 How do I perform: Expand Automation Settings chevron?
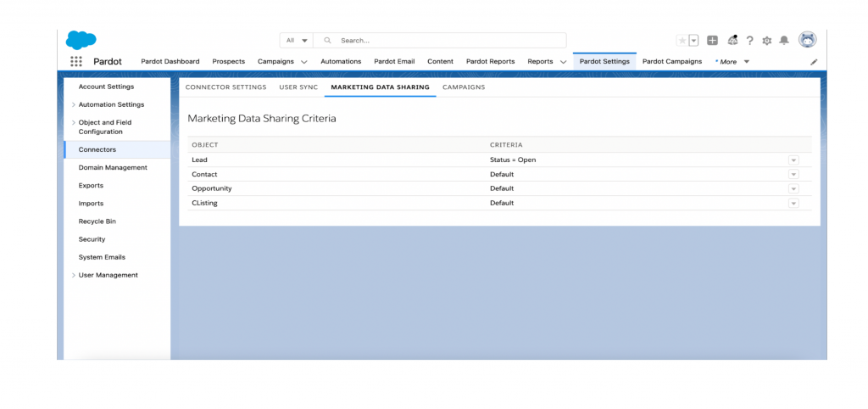pos(75,104)
